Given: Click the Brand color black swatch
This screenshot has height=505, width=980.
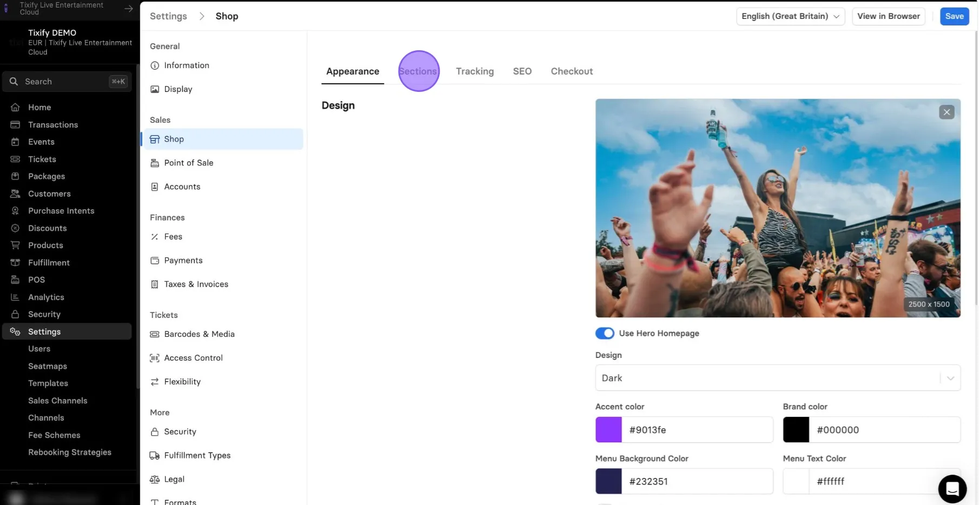Looking at the screenshot, I should [x=796, y=430].
